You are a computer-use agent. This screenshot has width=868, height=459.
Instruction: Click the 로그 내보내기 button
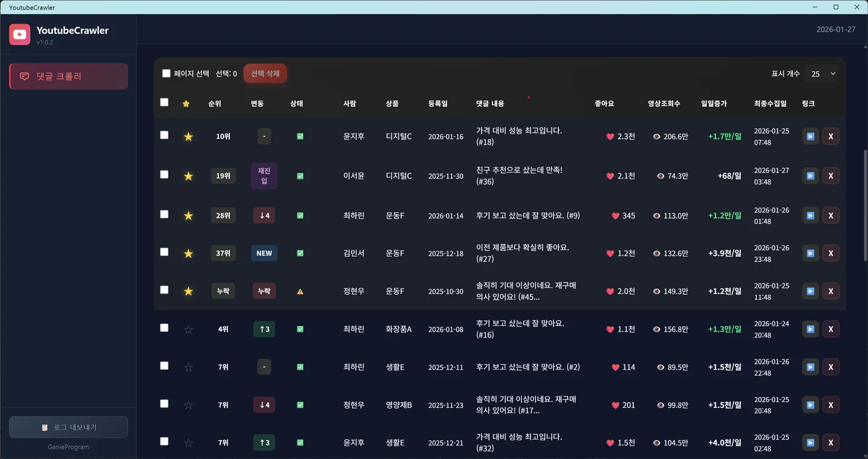pyautogui.click(x=69, y=427)
